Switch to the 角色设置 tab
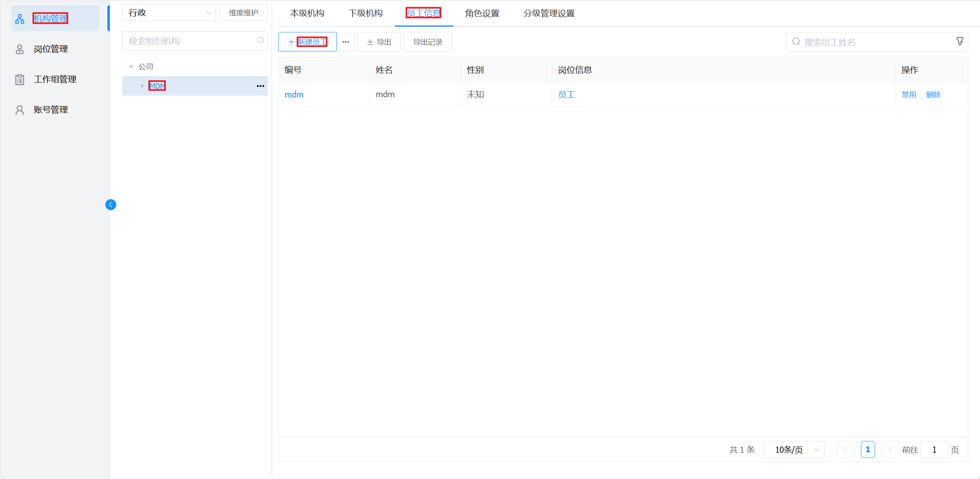980x479 pixels. tap(482, 13)
